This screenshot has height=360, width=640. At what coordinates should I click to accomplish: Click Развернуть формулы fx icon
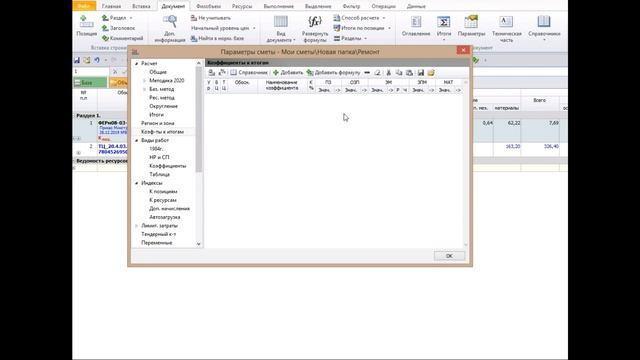click(x=315, y=21)
